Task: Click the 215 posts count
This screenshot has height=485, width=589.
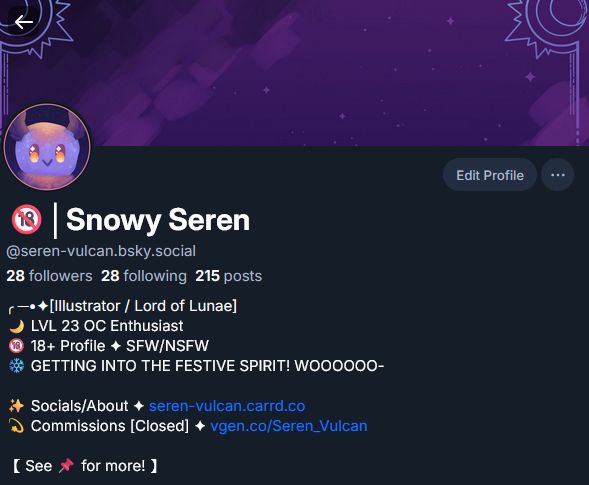Action: click(228, 276)
